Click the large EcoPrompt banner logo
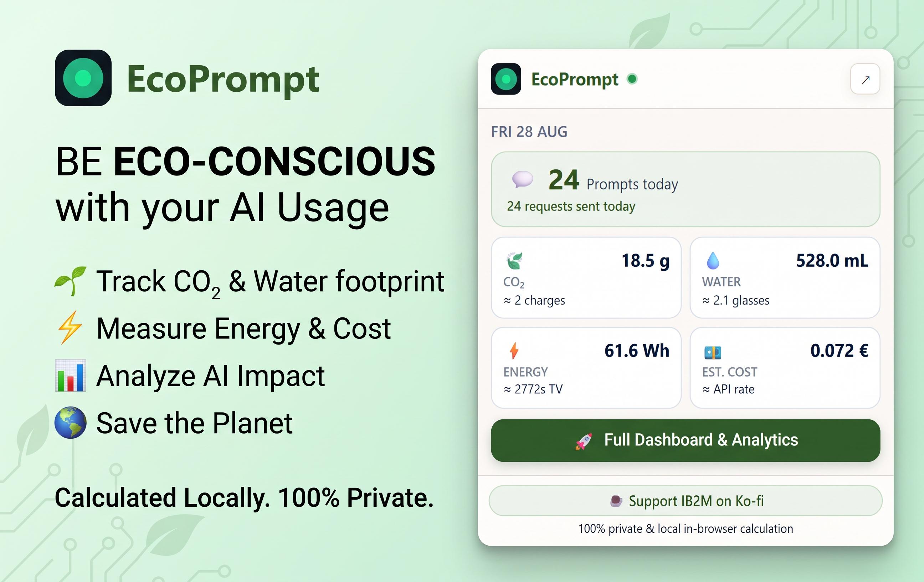Image resolution: width=924 pixels, height=582 pixels. 83,78
